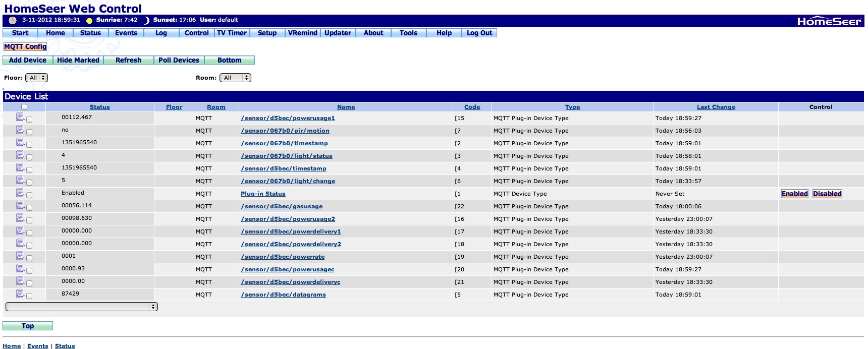
Task: Click the HomeSeer logo
Action: [829, 21]
